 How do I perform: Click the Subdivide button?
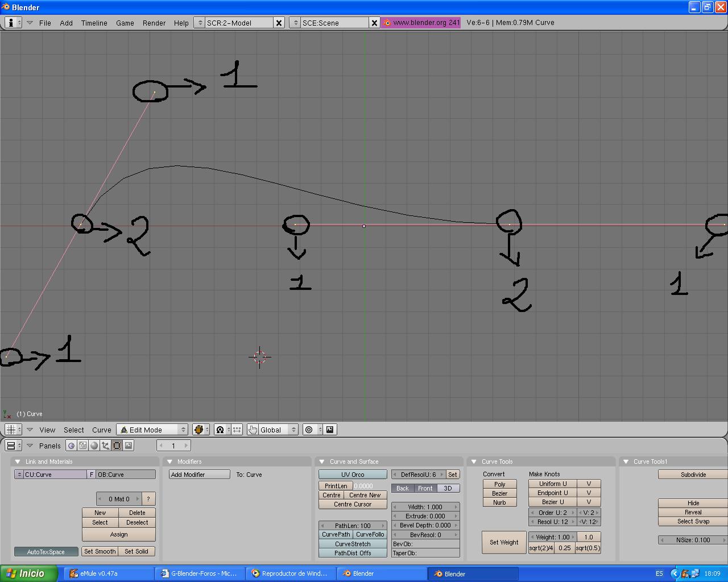693,475
